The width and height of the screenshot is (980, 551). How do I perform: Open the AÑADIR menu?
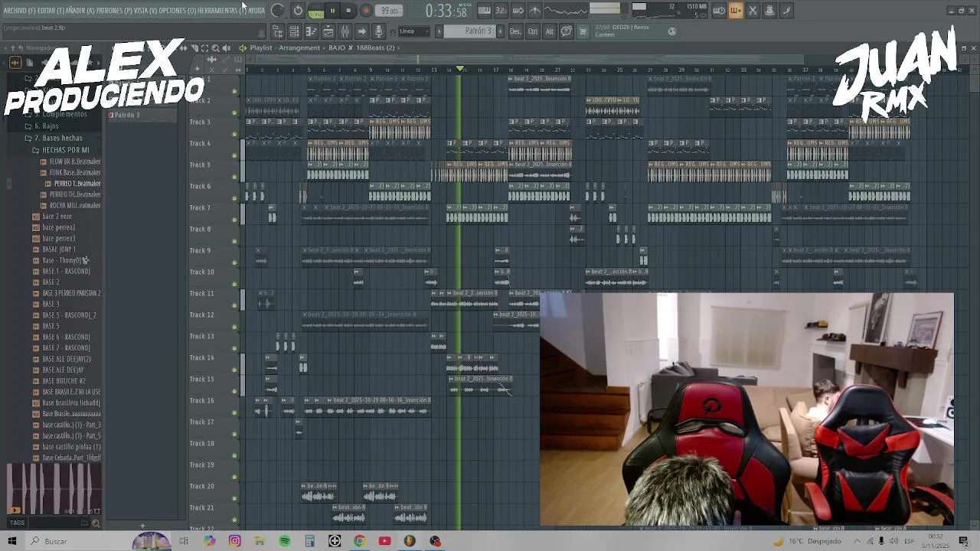pos(80,11)
